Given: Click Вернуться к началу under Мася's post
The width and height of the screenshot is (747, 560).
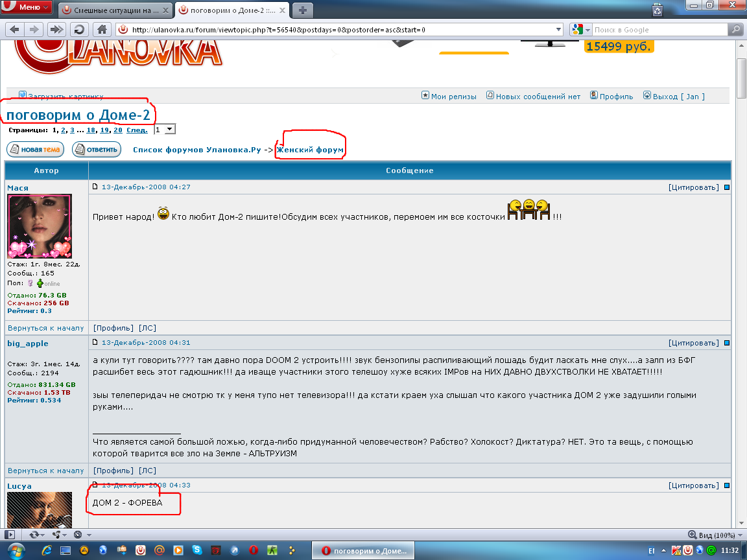Looking at the screenshot, I should point(46,327).
